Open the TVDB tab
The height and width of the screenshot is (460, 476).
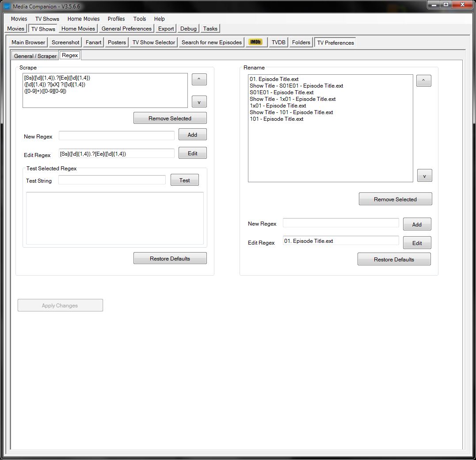[279, 42]
